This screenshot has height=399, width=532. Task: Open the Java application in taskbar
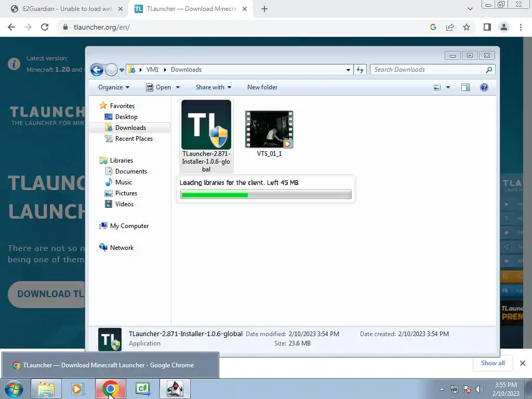[x=175, y=389]
